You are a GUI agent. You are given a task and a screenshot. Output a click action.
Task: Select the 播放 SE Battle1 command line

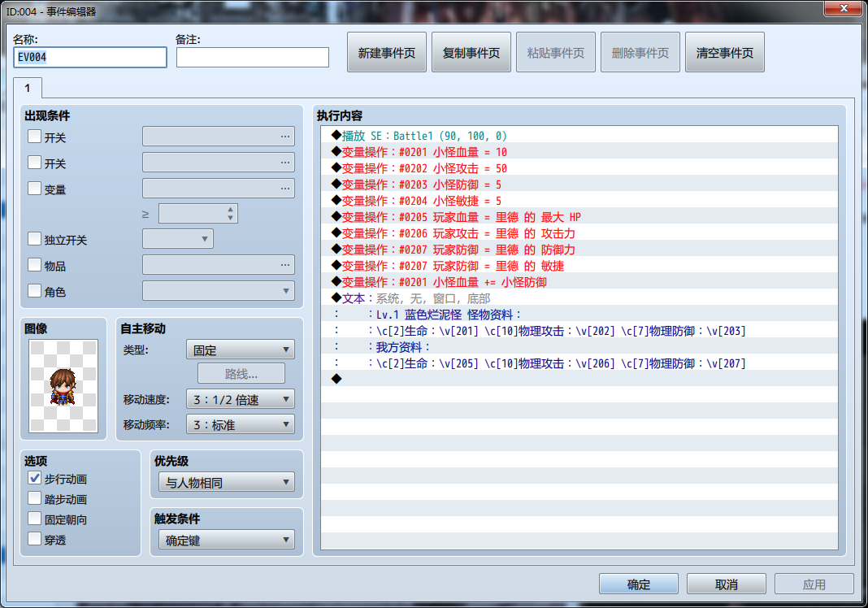[x=579, y=136]
